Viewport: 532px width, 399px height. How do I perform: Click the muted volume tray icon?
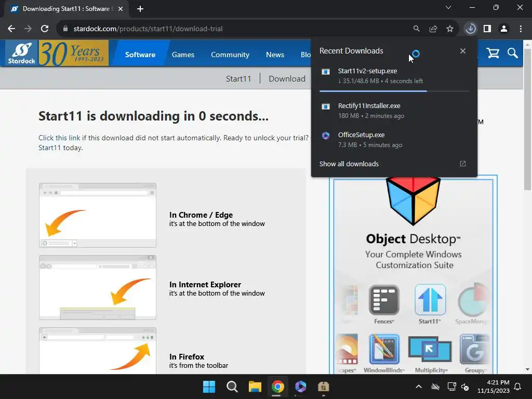coord(465,387)
